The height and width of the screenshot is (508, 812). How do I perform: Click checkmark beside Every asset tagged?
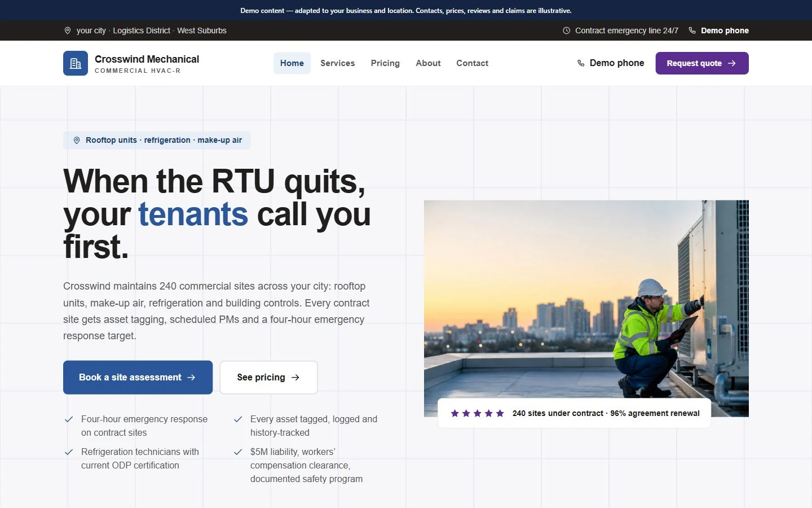coord(238,419)
